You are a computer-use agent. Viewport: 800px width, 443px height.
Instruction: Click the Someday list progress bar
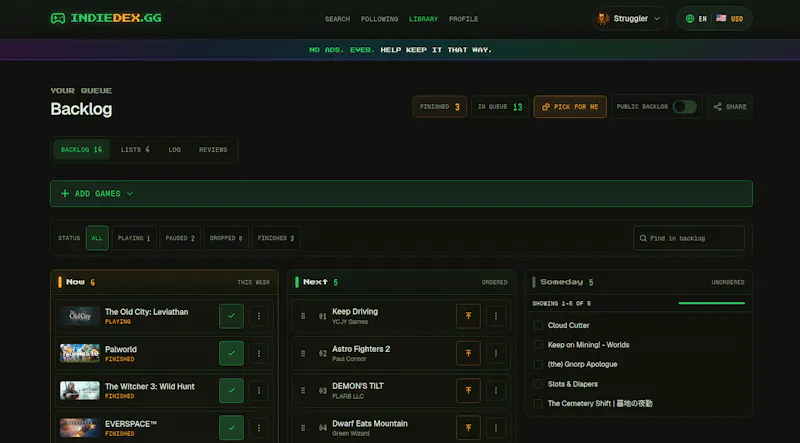[x=711, y=303]
